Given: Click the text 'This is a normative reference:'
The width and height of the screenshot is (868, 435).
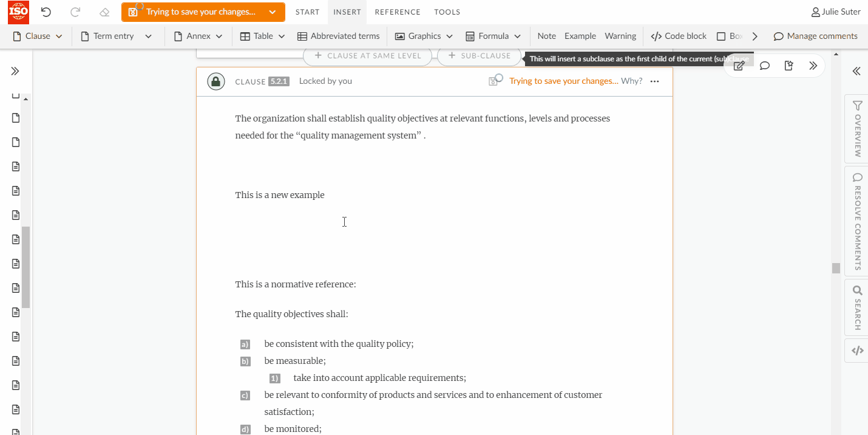Looking at the screenshot, I should tap(296, 284).
